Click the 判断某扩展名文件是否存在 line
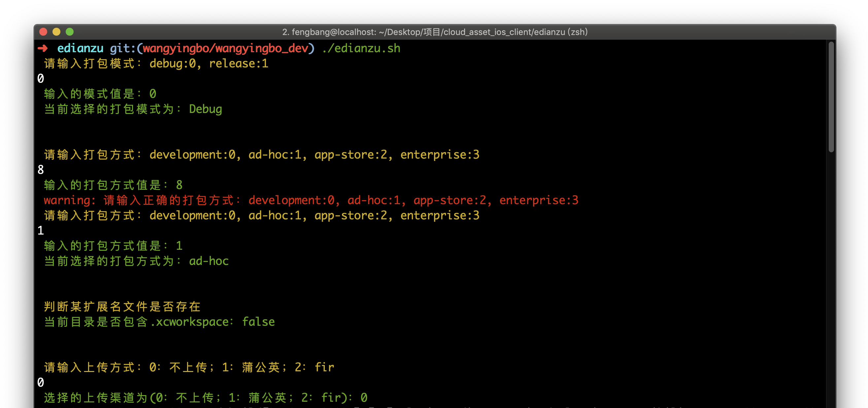Viewport: 868px width, 408px height. [x=122, y=307]
